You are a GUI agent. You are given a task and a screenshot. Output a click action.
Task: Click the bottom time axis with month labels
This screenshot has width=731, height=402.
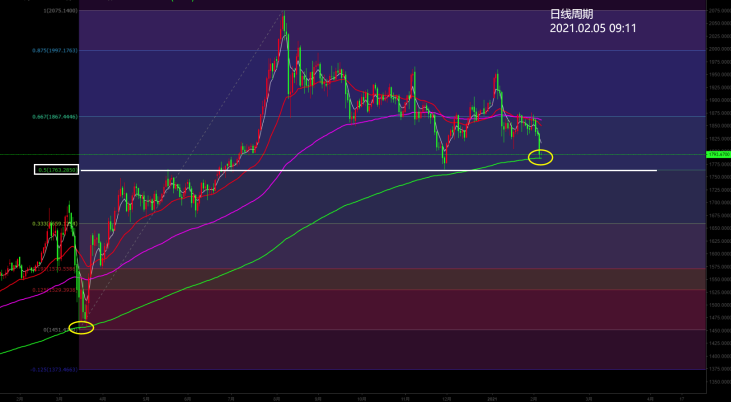[x=350, y=397]
